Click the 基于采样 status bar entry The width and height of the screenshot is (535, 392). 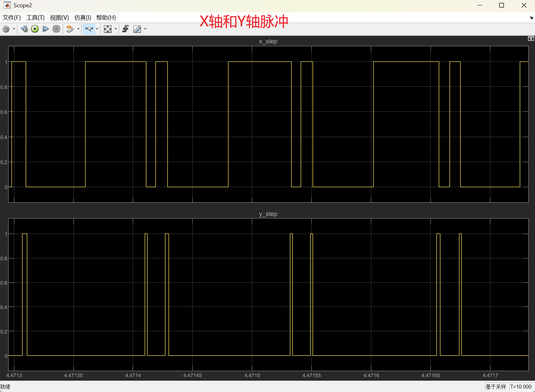(x=496, y=387)
